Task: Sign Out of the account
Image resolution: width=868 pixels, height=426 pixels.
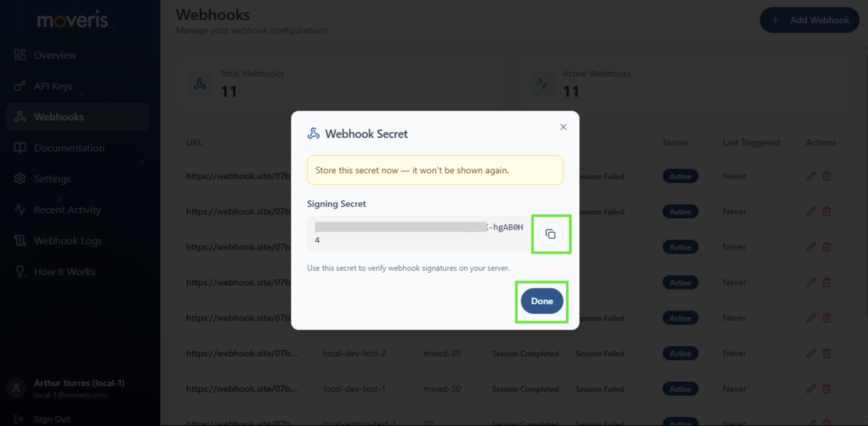Action: 52,419
